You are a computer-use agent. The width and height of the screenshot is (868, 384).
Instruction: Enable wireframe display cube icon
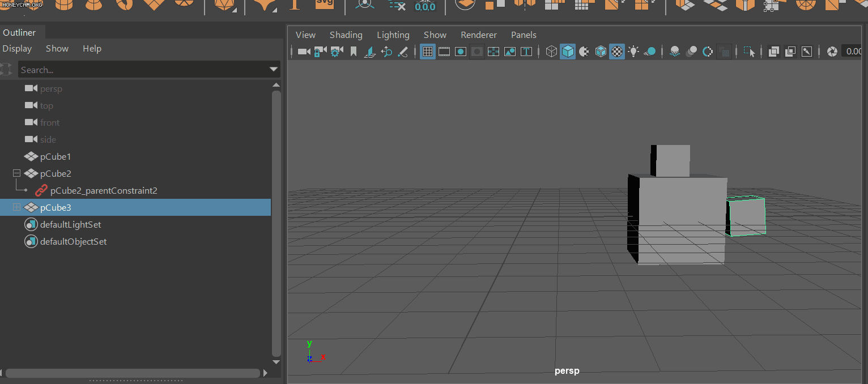point(551,52)
